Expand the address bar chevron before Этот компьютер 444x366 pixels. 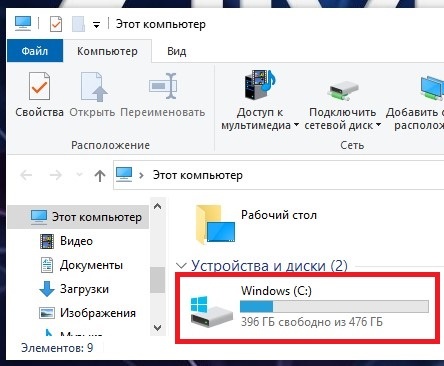pos(141,175)
